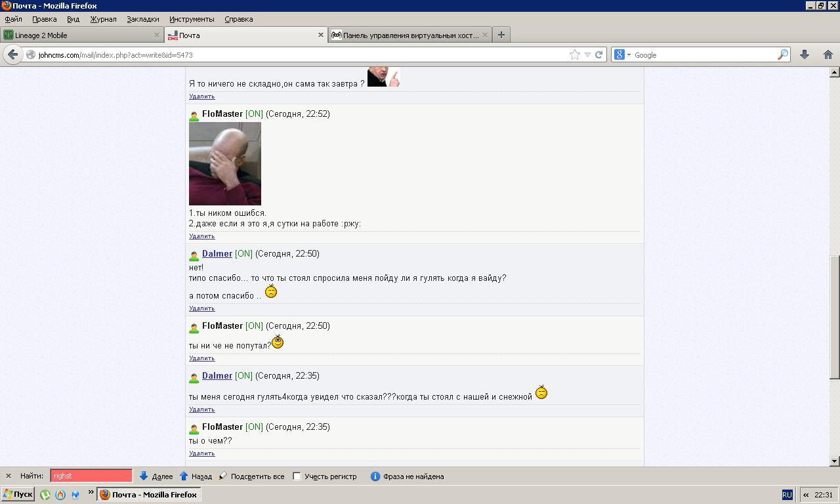Go back with the browser back arrow
This screenshot has height=504, width=840.
pyautogui.click(x=12, y=54)
